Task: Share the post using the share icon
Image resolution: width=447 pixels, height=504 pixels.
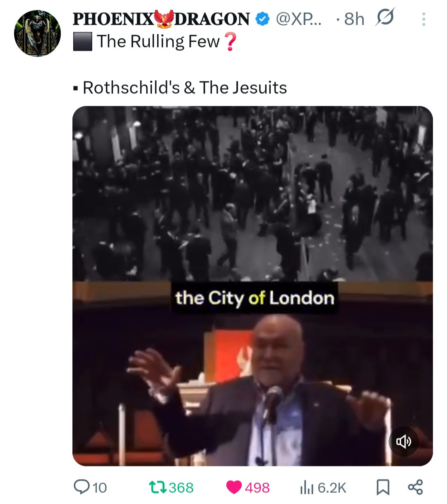Action: [x=415, y=487]
